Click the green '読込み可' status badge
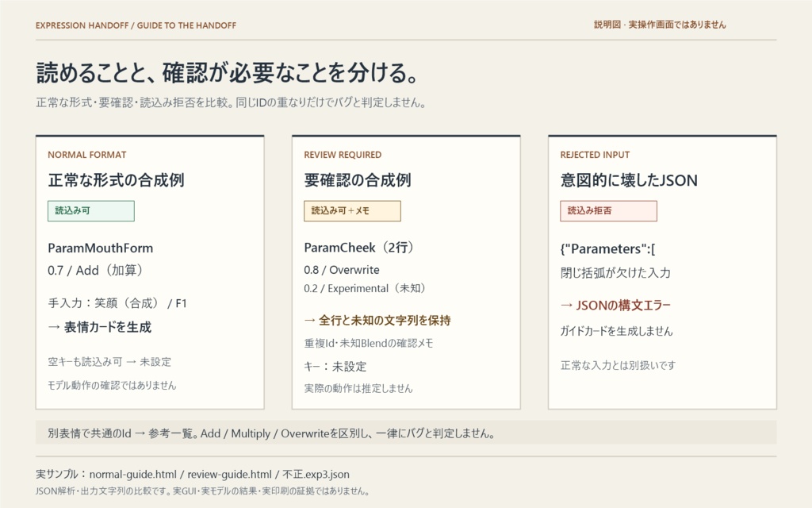 point(91,211)
